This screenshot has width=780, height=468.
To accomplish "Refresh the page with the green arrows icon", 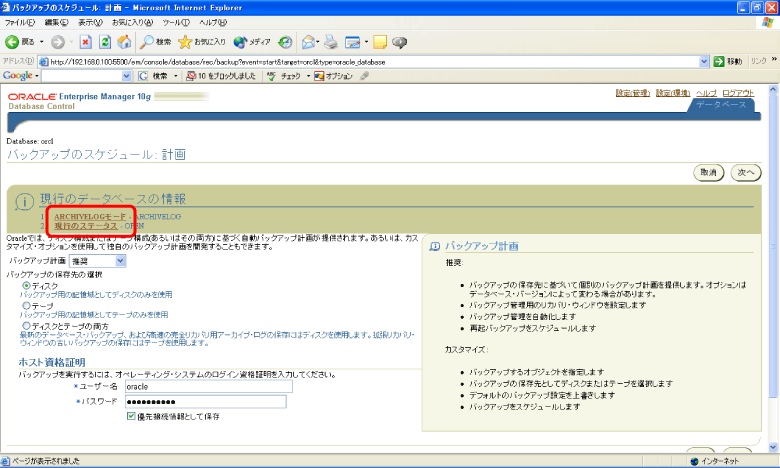I will point(105,42).
